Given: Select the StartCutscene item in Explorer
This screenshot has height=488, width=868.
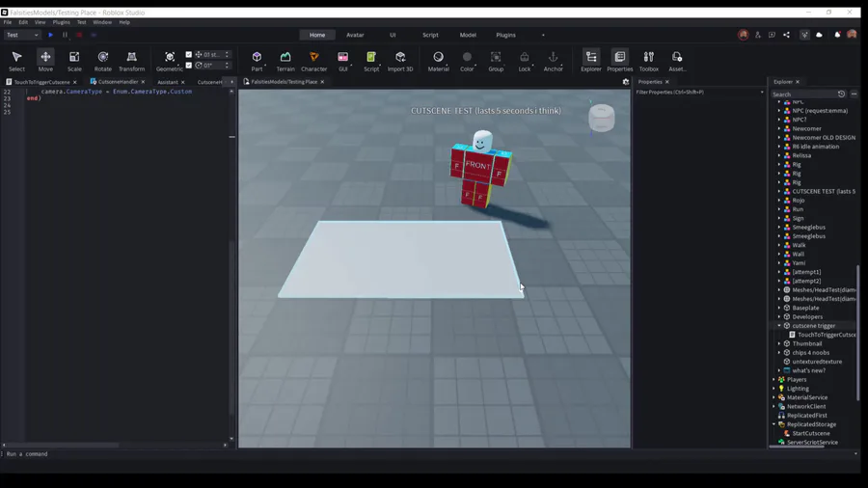Looking at the screenshot, I should (x=810, y=433).
